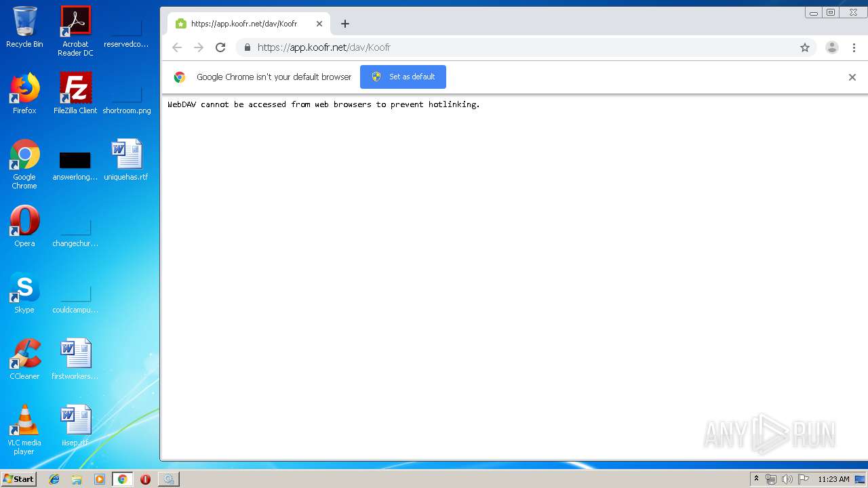
Task: Open Recycle Bin on desktop
Action: coord(24,27)
